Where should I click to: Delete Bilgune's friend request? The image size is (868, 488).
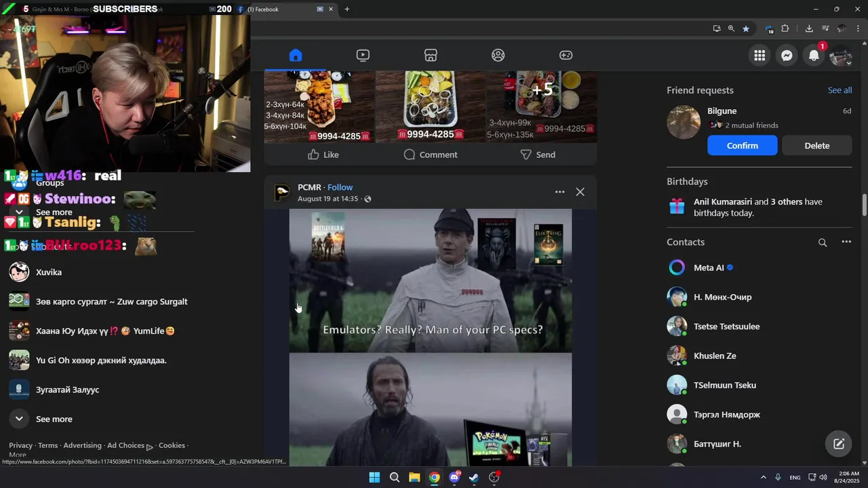pos(817,146)
